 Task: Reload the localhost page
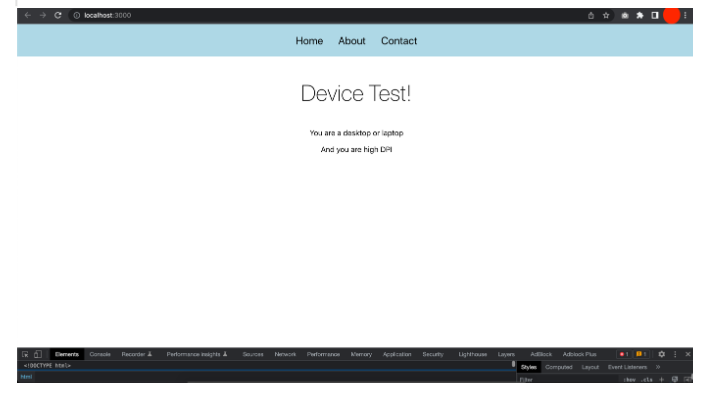pyautogui.click(x=58, y=15)
